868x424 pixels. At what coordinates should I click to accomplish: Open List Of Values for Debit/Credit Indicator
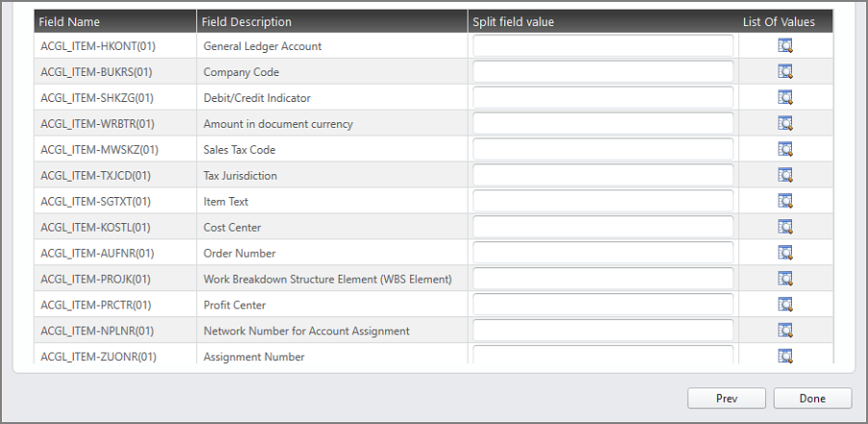pos(785,98)
